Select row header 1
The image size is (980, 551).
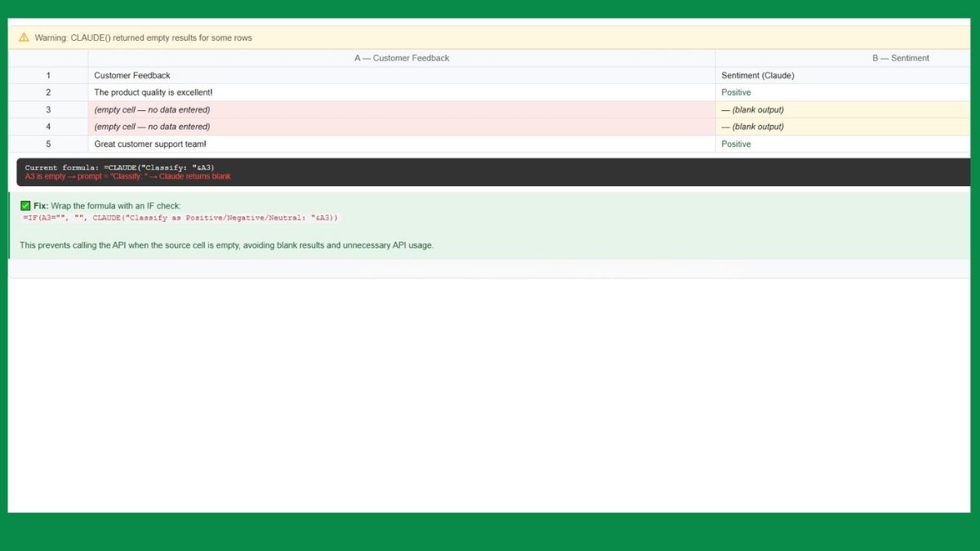[x=48, y=75]
